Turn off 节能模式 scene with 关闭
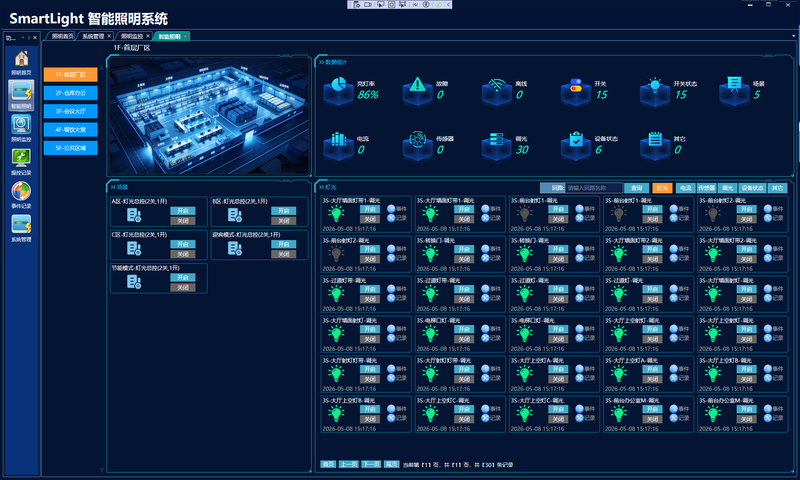800x480 pixels. click(x=183, y=288)
